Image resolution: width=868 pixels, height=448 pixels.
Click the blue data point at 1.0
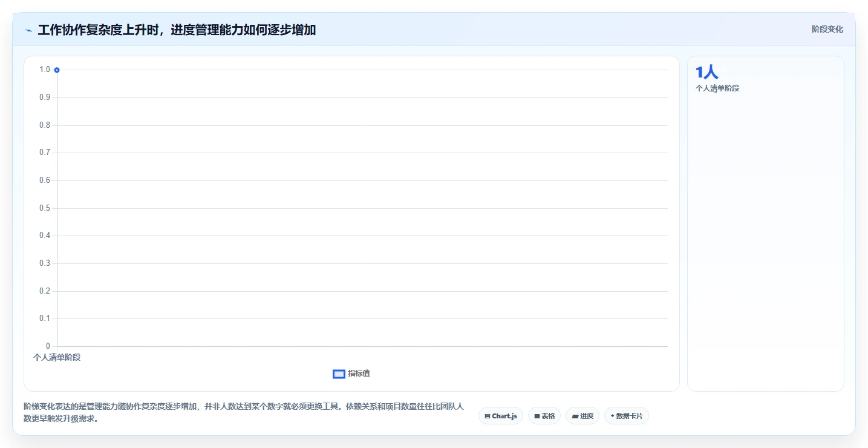click(x=57, y=70)
